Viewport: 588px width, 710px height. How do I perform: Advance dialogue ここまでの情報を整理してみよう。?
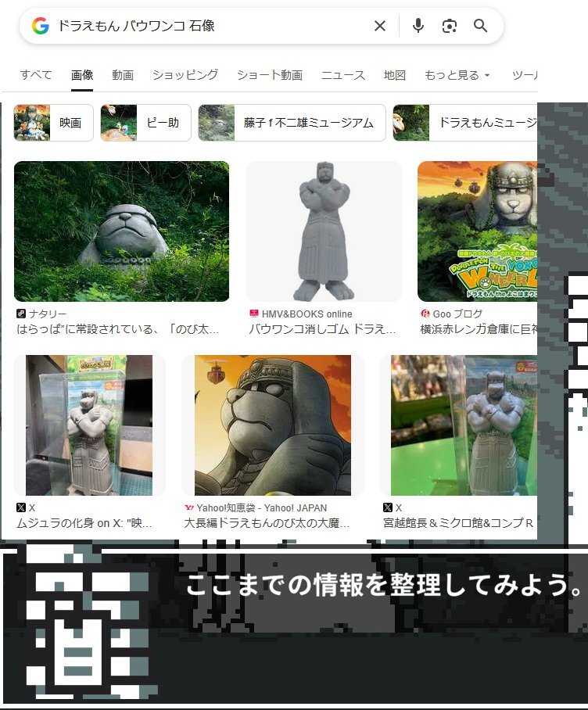[384, 585]
